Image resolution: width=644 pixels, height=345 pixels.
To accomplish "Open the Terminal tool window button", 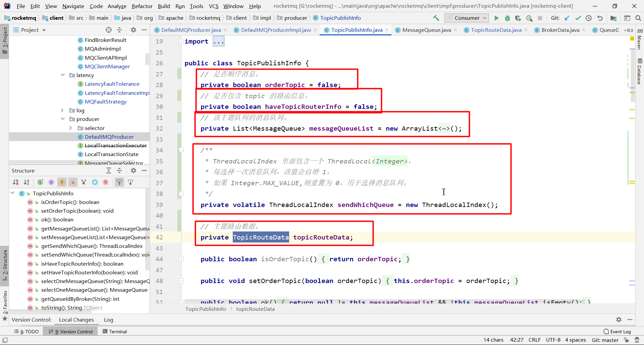I will click(115, 332).
